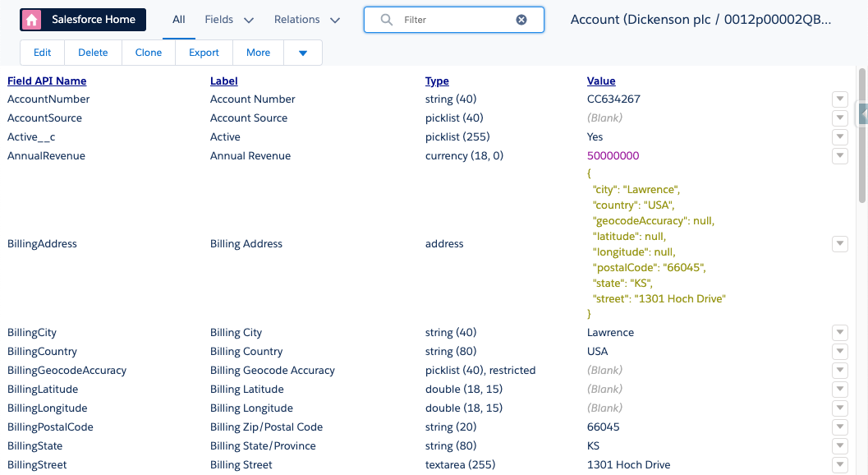Open row menu for BillingAddress
The image size is (868, 475).
pyautogui.click(x=840, y=244)
